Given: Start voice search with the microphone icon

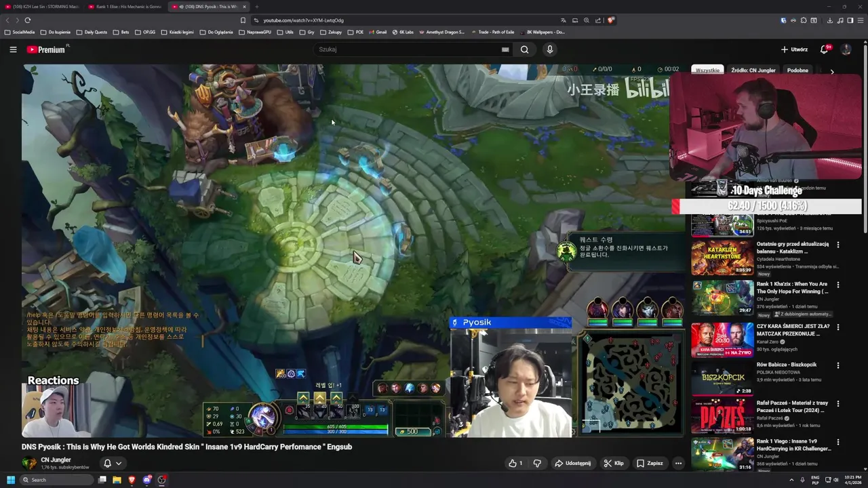Looking at the screenshot, I should point(550,49).
